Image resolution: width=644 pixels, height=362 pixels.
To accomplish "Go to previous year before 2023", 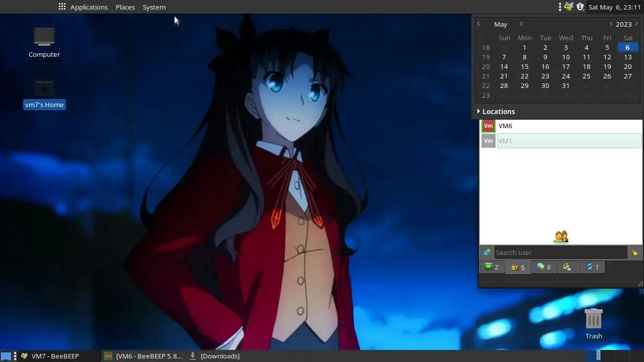I will (x=611, y=24).
